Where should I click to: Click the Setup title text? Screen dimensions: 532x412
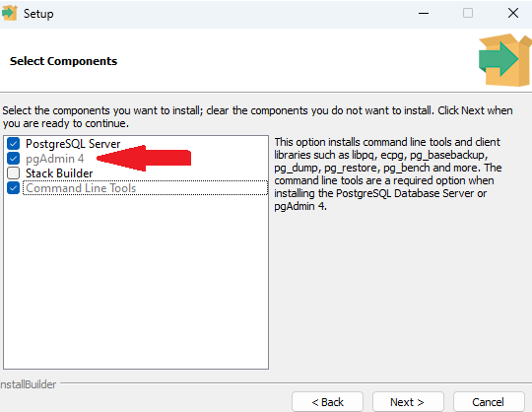(x=38, y=14)
